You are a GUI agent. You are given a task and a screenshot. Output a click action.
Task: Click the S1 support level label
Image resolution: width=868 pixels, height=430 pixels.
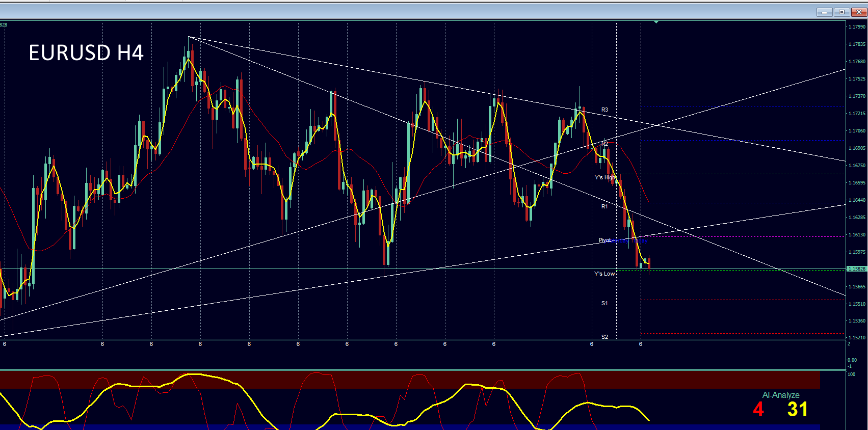[604, 303]
